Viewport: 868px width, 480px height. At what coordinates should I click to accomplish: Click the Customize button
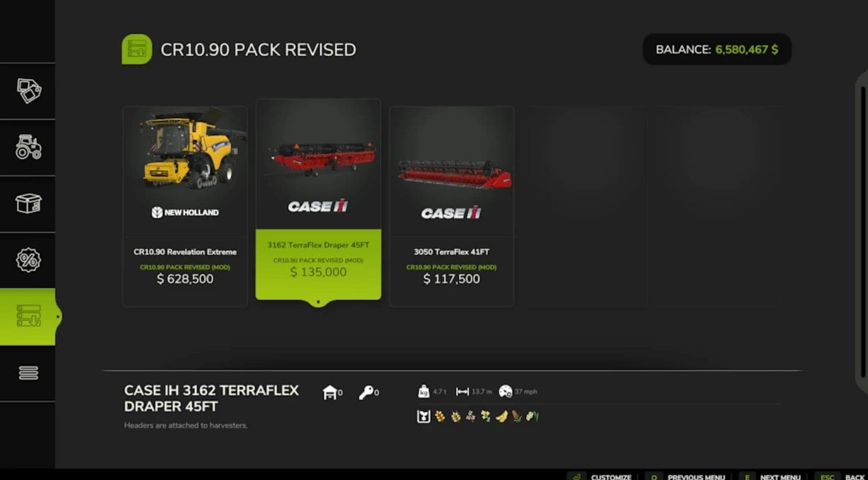click(602, 477)
